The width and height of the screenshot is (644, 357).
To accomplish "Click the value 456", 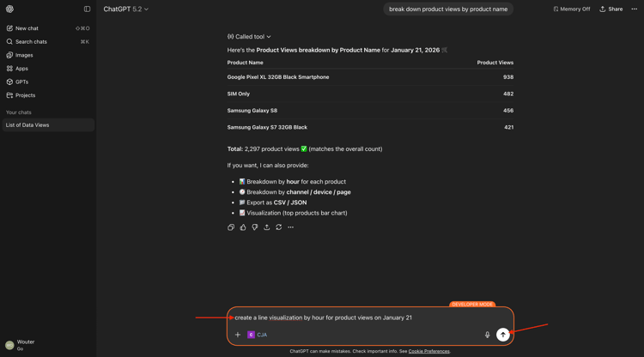I will [x=508, y=111].
